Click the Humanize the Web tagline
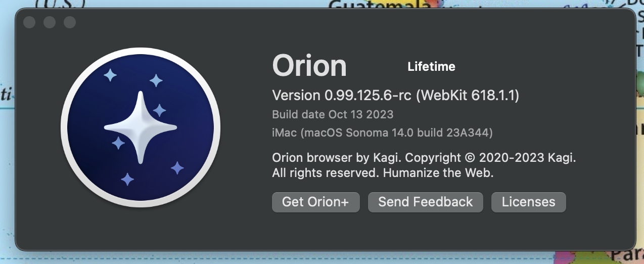Screen dimensions: 644x264 click(438, 173)
